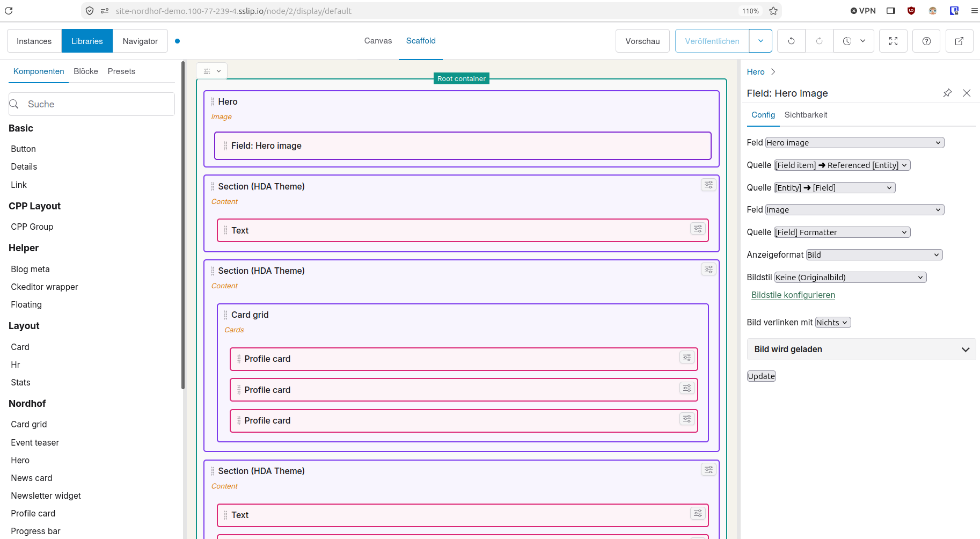
Task: Open settings of second Section (HDA Theme)
Action: (x=708, y=269)
